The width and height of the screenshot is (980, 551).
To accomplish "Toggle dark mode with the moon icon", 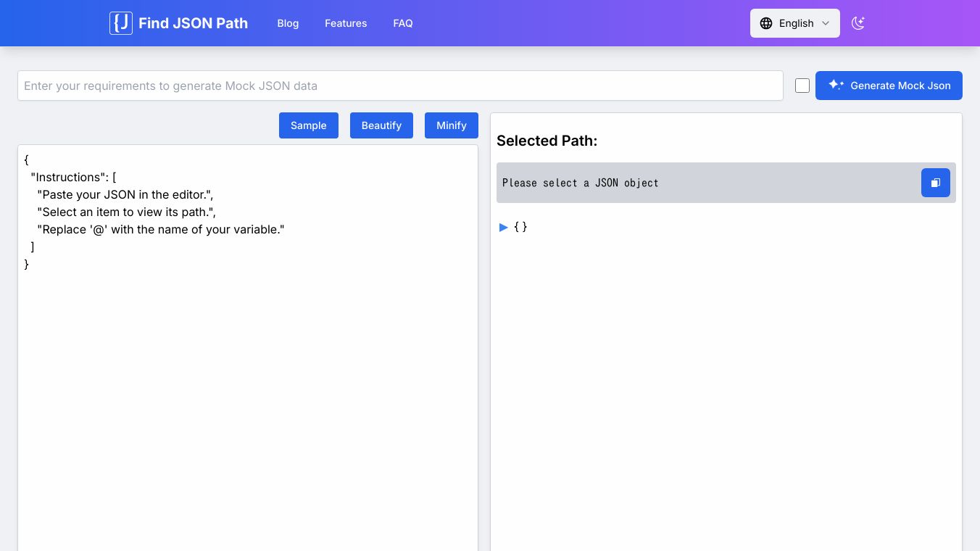I will pyautogui.click(x=858, y=23).
